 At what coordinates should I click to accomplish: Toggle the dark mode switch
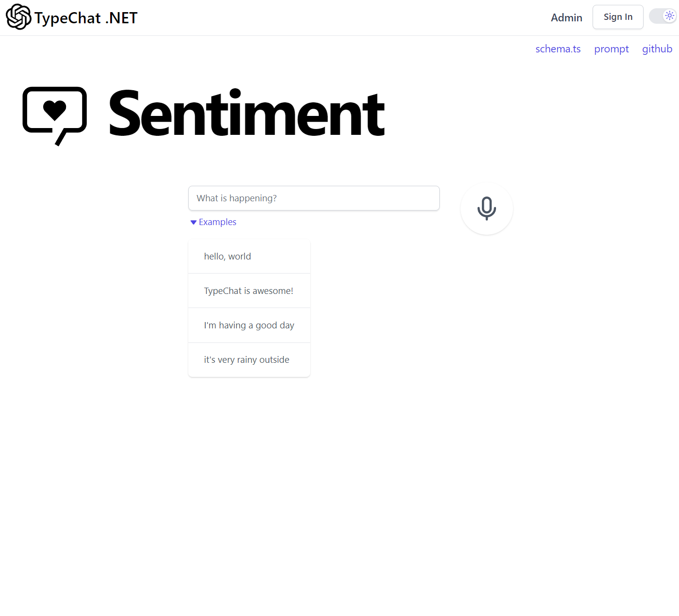pyautogui.click(x=663, y=16)
